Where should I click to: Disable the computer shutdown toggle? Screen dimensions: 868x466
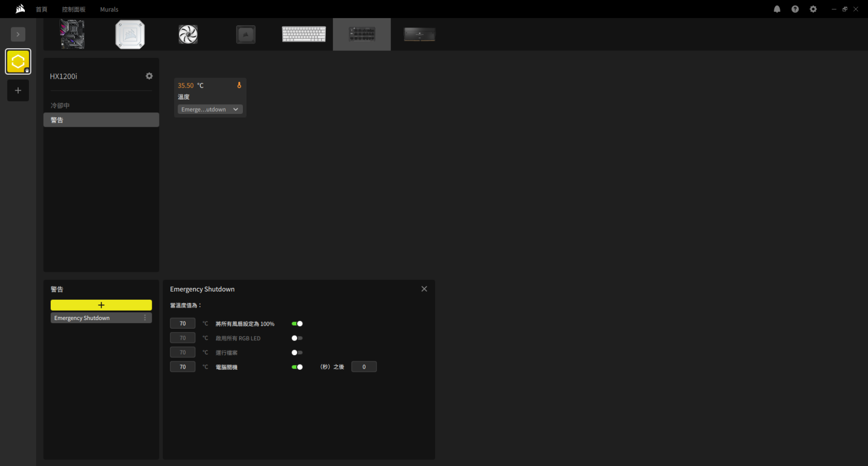tap(297, 367)
